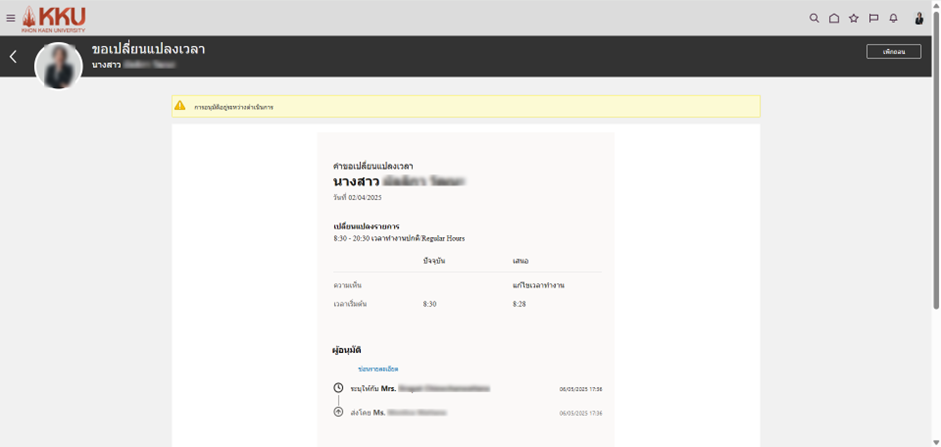Viewport: 941px width, 447px height.
Task: Click the ซ่อนรายละเอียด hide details link
Action: point(378,369)
